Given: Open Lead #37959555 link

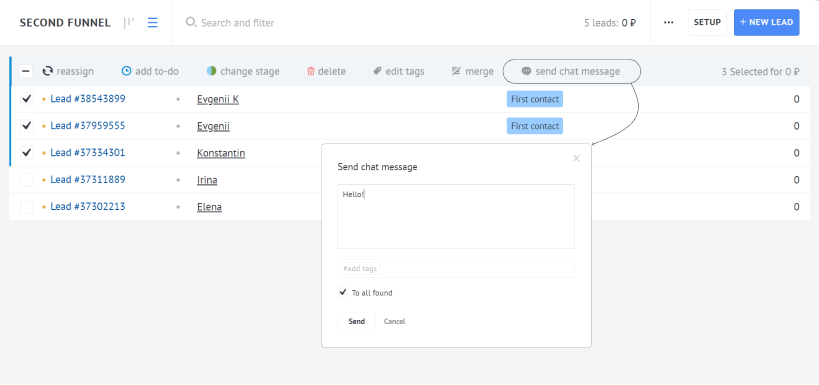Looking at the screenshot, I should pyautogui.click(x=88, y=125).
